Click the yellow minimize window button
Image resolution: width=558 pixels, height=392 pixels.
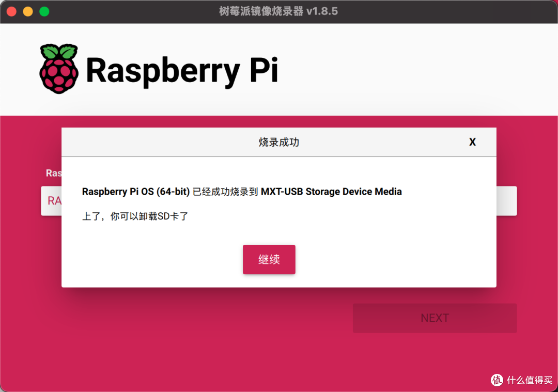coord(28,11)
